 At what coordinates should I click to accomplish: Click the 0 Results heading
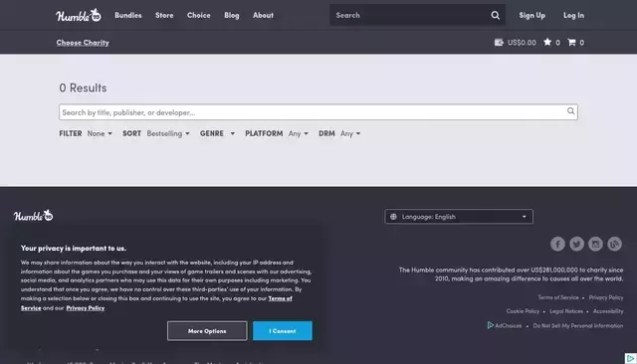point(83,88)
